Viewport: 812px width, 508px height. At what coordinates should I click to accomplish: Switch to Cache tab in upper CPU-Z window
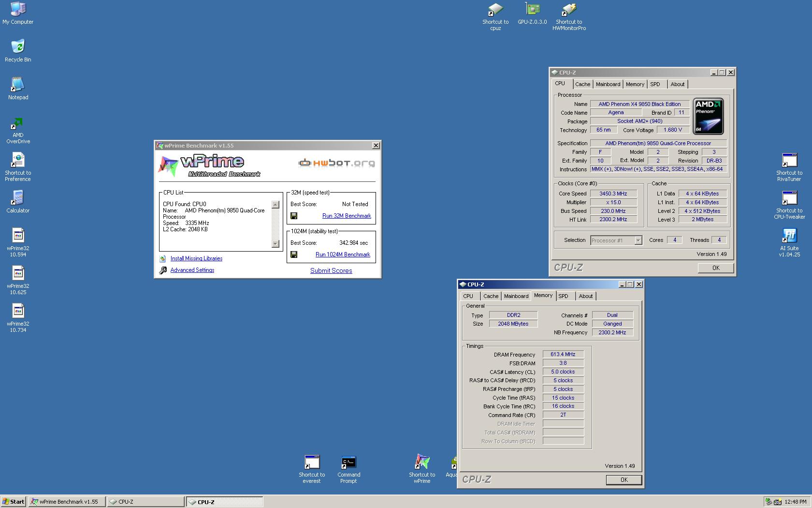coord(582,84)
